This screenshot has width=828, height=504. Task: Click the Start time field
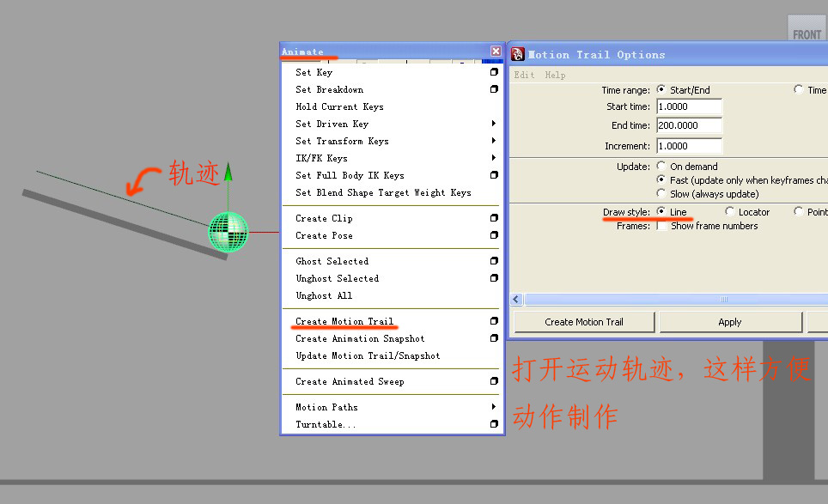point(689,106)
